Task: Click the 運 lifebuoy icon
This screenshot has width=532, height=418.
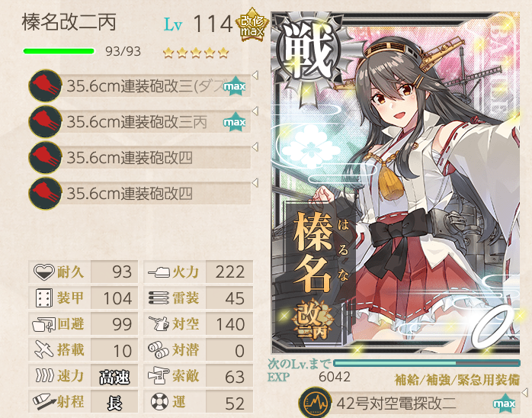Action: (159, 402)
